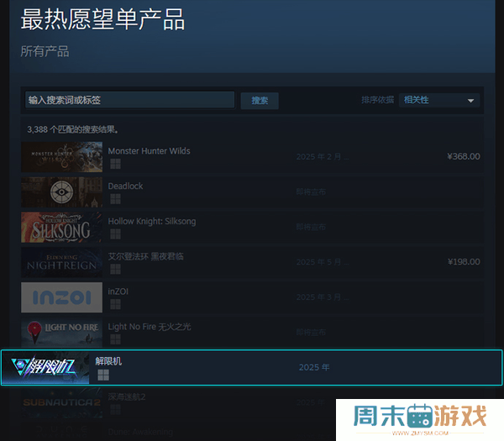504x441 pixels.
Task: Click the Windows platform icon under 艾尔登法环 黑夜君临
Action: point(115,270)
